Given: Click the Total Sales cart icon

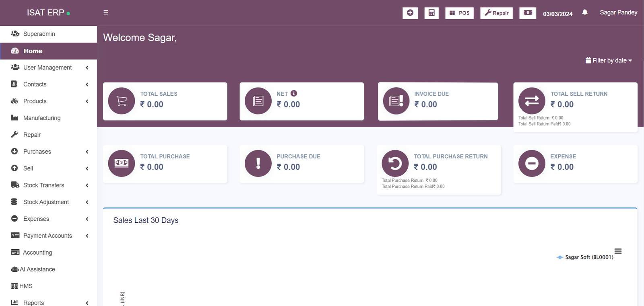Looking at the screenshot, I should tap(122, 101).
